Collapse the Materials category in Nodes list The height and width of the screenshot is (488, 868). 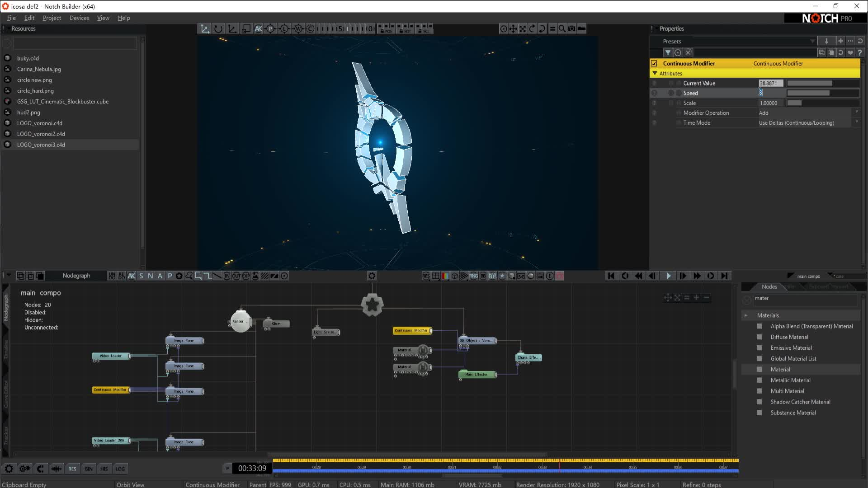[x=746, y=315]
